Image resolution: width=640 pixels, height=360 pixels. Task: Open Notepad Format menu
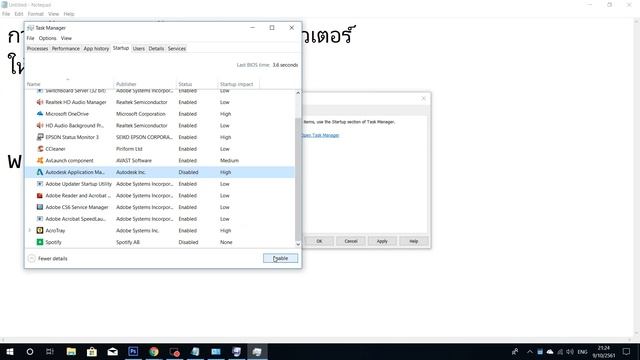pos(36,14)
